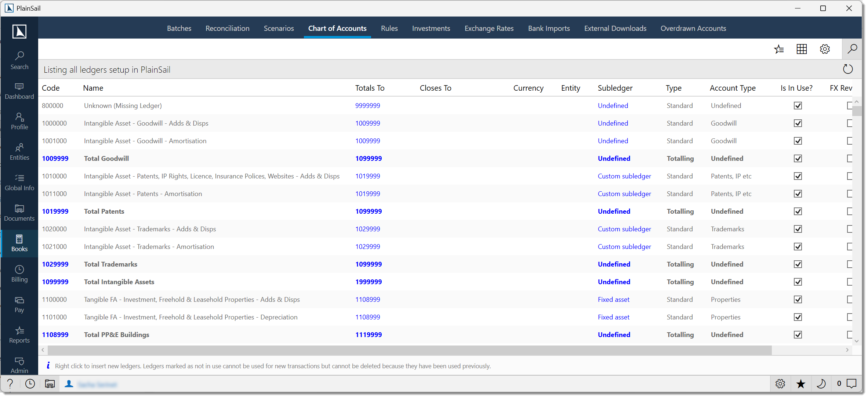This screenshot has height=398, width=868.
Task: Open the Dashboard from the sidebar
Action: [x=19, y=91]
